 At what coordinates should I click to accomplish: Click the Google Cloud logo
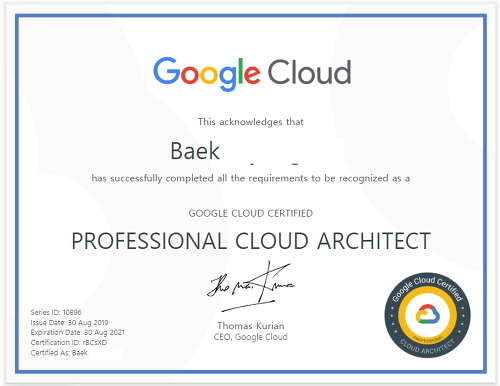pos(252,73)
